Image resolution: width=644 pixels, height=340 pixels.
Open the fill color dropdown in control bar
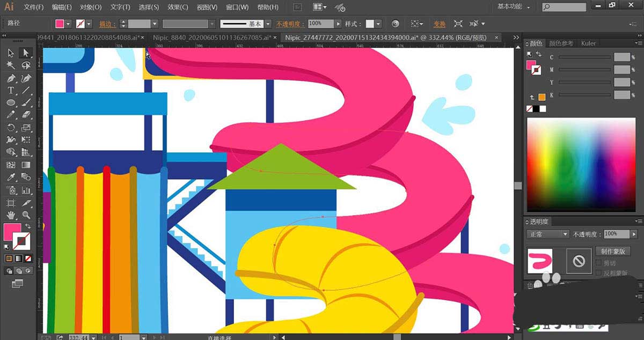coord(68,24)
